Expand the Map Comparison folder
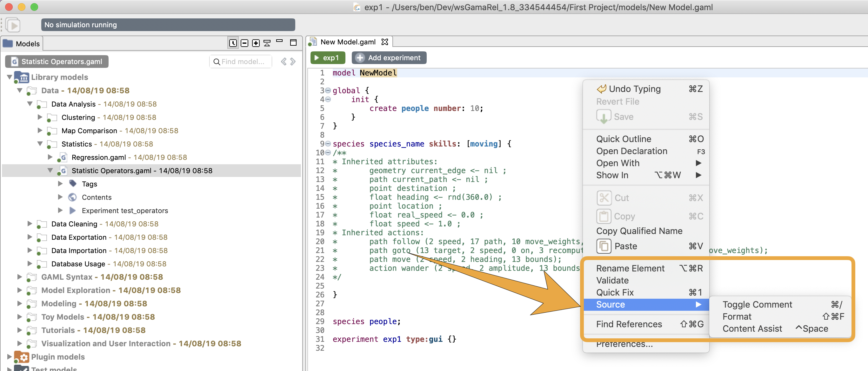 coord(40,131)
